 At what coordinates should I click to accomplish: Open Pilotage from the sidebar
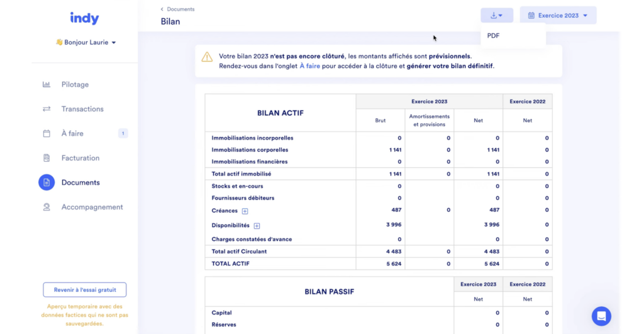(x=75, y=85)
